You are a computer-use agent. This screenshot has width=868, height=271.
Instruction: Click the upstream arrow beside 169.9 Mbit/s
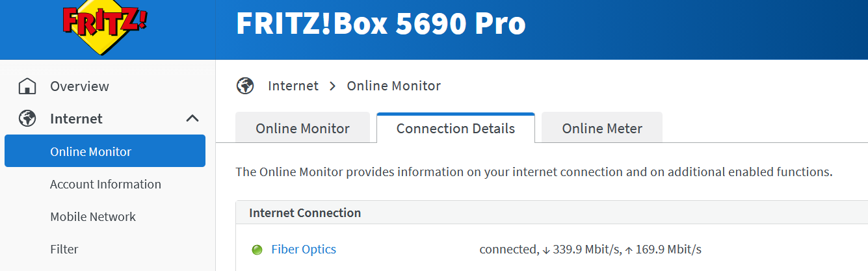pos(629,250)
